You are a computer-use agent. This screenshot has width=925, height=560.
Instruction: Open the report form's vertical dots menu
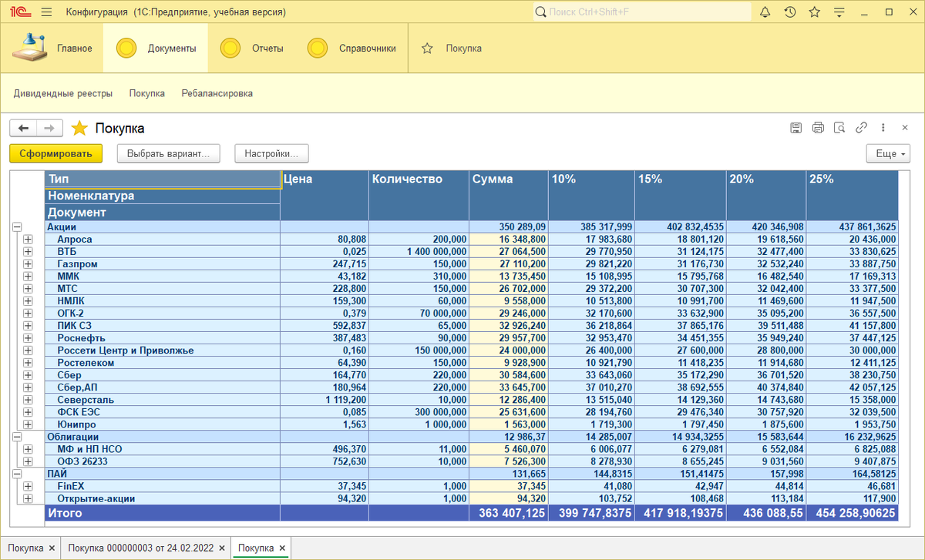pyautogui.click(x=883, y=128)
